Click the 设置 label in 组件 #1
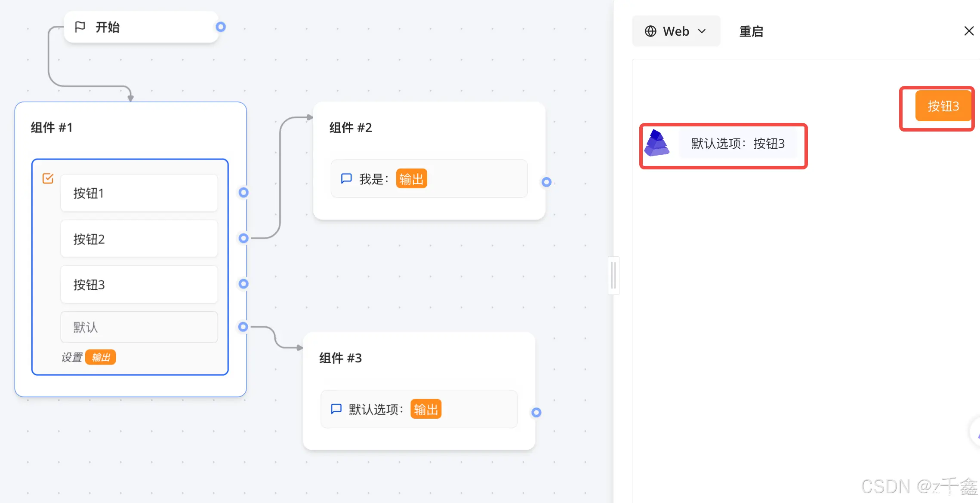This screenshot has width=980, height=503. [71, 357]
